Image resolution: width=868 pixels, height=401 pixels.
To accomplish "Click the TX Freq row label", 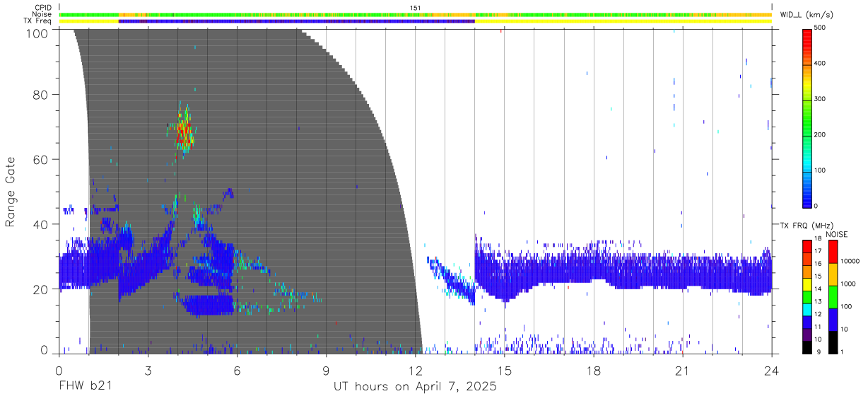I will (38, 21).
